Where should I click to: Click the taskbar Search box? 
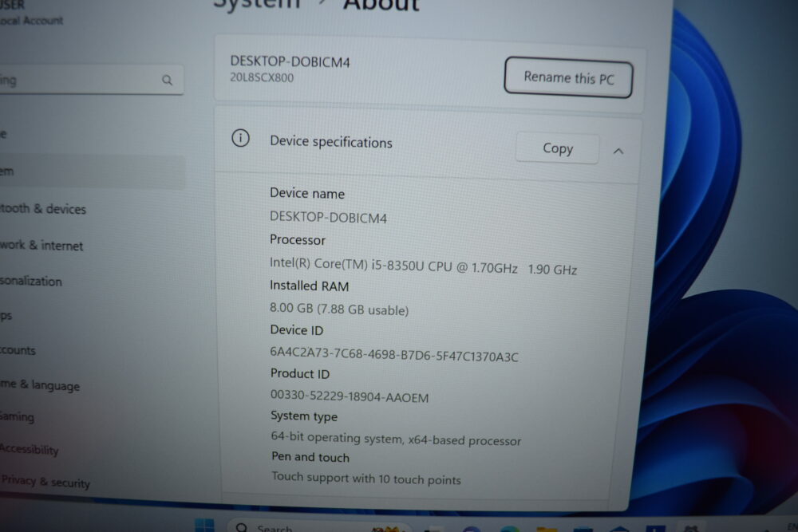(318, 527)
